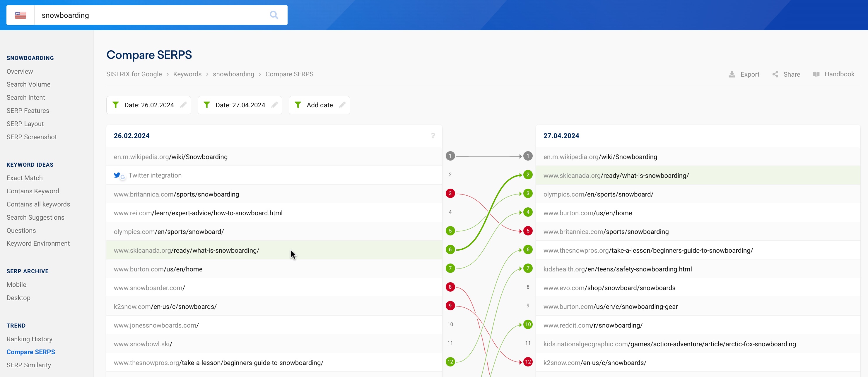The height and width of the screenshot is (377, 868).
Task: Click the Twitter integration bird icon
Action: [117, 175]
